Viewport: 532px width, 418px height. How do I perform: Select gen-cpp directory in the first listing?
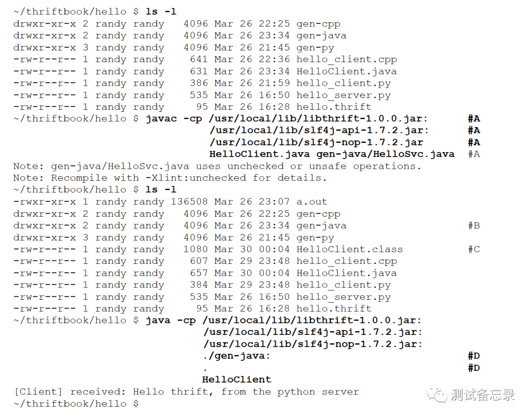[318, 24]
